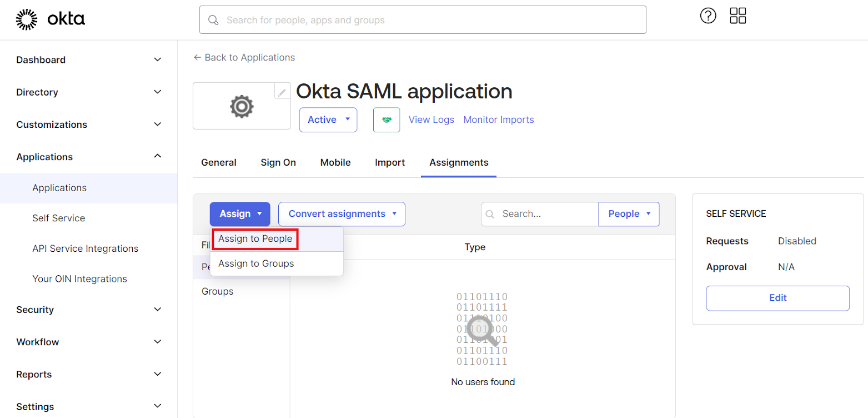868x418 pixels.
Task: Open the Active status dropdown
Action: (328, 120)
